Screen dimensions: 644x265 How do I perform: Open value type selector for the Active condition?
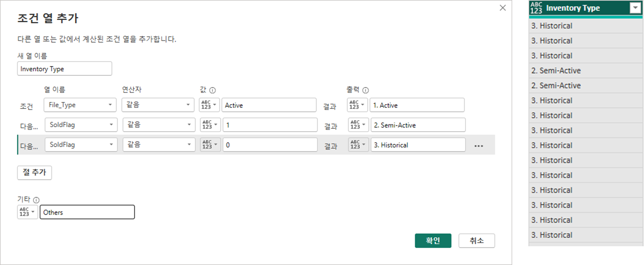pos(210,105)
